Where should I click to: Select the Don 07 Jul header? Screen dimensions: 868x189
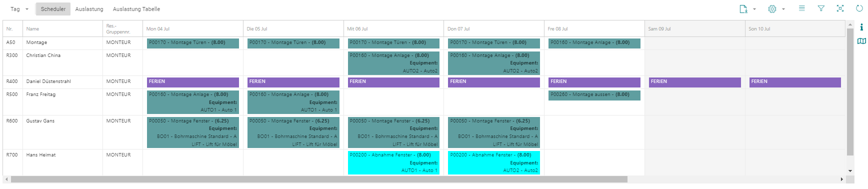[494, 28]
